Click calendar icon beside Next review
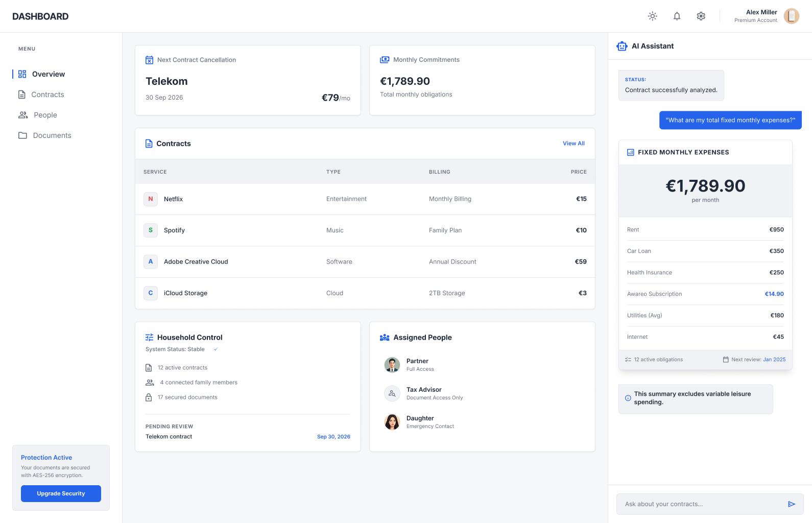The image size is (812, 523). 726,360
